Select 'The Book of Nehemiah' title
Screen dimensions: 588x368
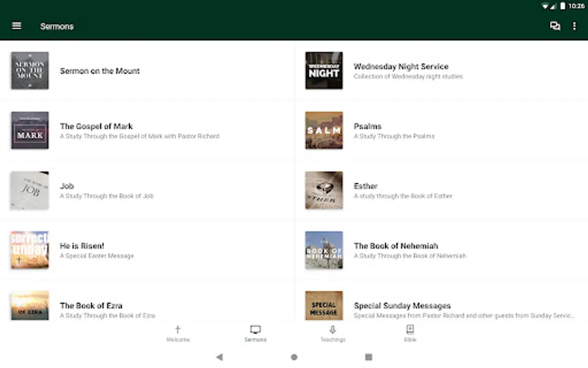396,246
